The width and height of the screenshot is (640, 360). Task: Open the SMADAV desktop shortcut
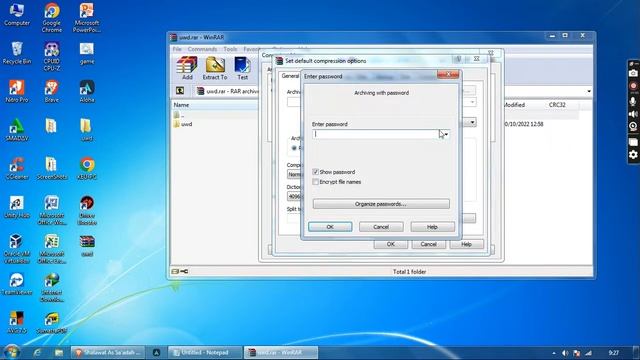17,130
